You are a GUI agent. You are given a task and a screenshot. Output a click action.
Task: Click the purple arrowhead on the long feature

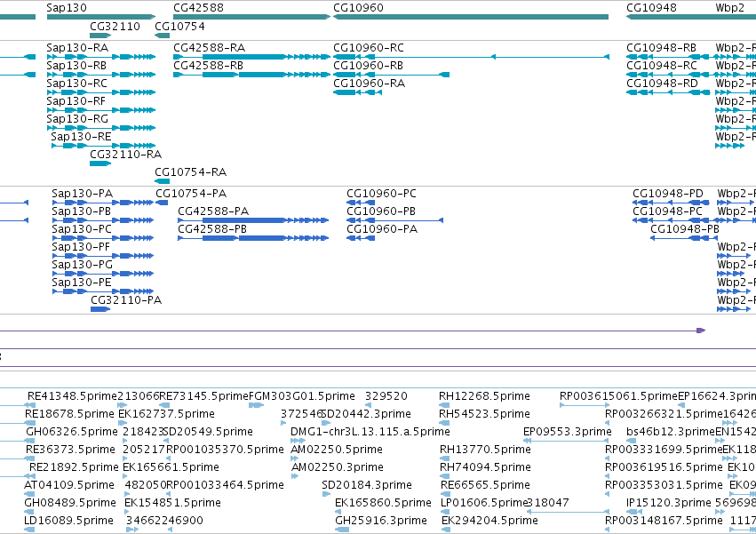point(702,331)
